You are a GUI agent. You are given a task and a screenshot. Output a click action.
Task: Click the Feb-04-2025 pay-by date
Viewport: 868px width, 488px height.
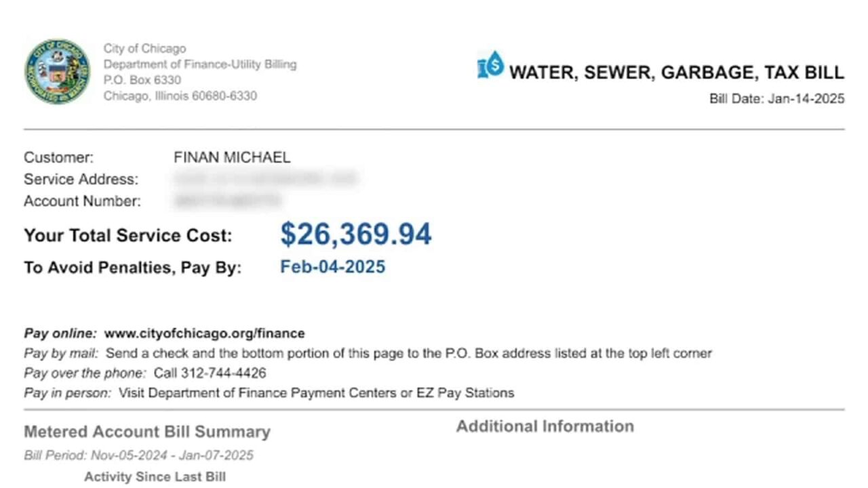point(333,266)
